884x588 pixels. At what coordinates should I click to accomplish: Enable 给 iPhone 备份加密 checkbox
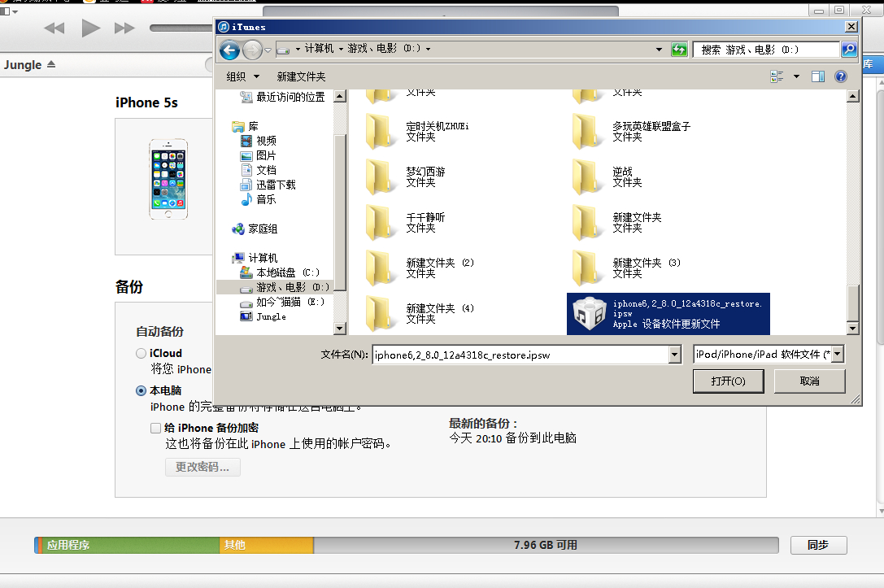155,428
